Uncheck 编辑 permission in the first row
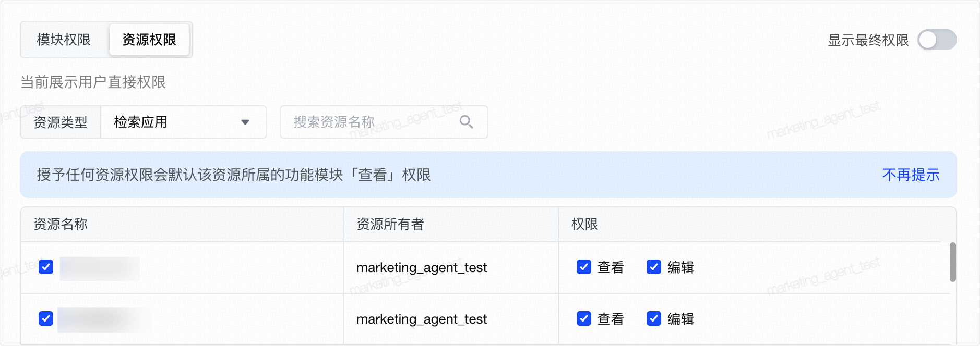The height and width of the screenshot is (346, 980). 654,267
